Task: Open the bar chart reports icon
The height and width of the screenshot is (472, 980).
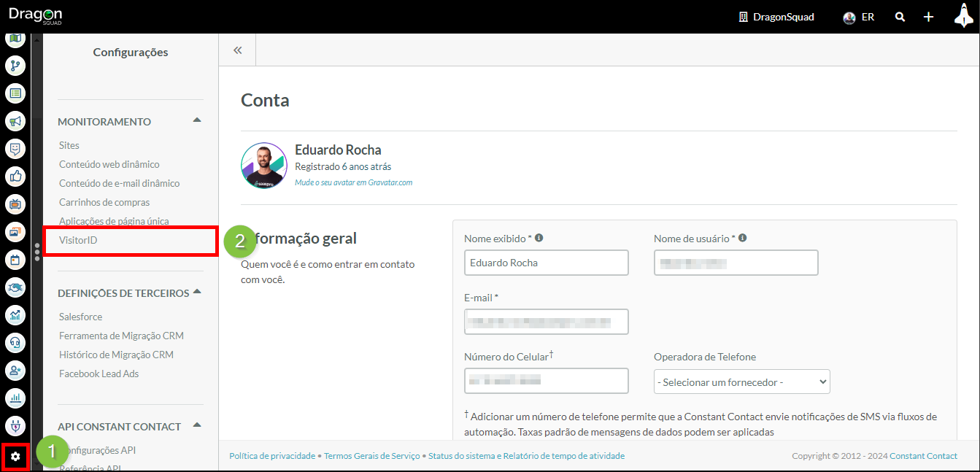Action: 15,398
